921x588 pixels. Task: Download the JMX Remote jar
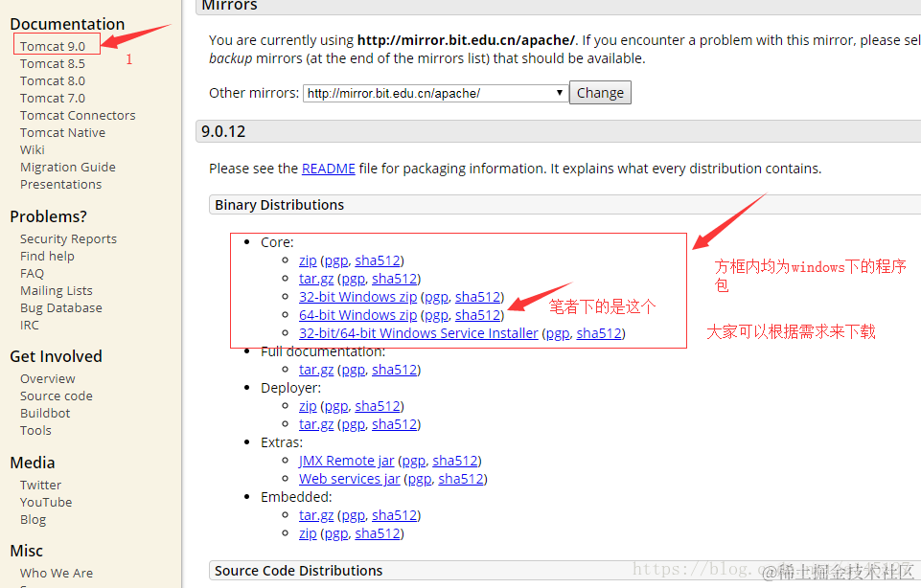347,461
